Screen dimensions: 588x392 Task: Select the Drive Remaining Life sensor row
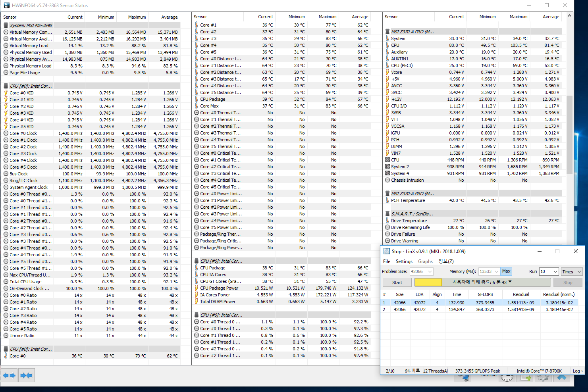coord(472,227)
